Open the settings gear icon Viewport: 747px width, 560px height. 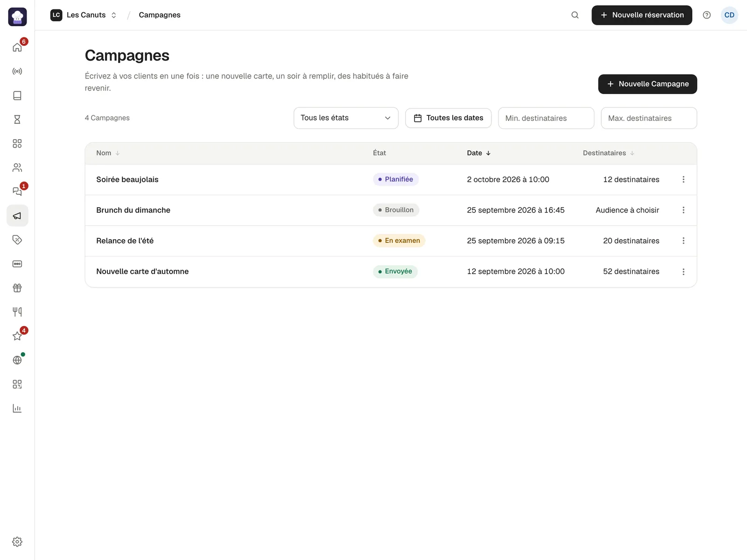(17, 542)
